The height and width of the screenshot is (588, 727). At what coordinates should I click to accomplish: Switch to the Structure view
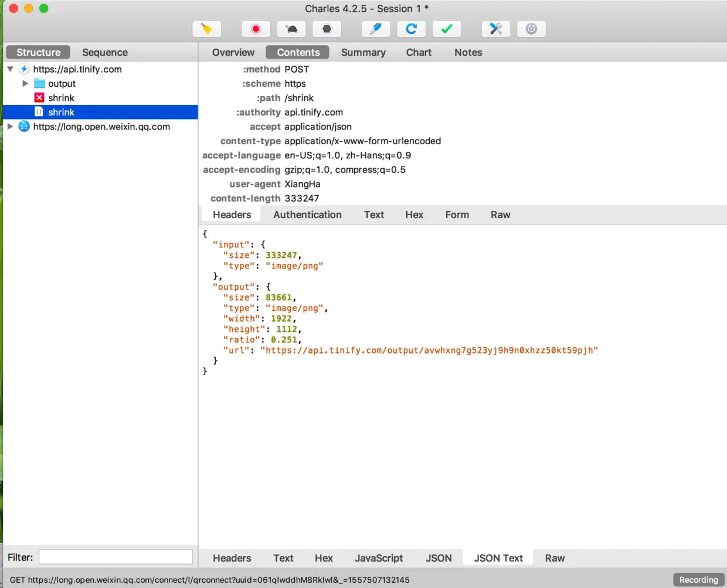[38, 52]
